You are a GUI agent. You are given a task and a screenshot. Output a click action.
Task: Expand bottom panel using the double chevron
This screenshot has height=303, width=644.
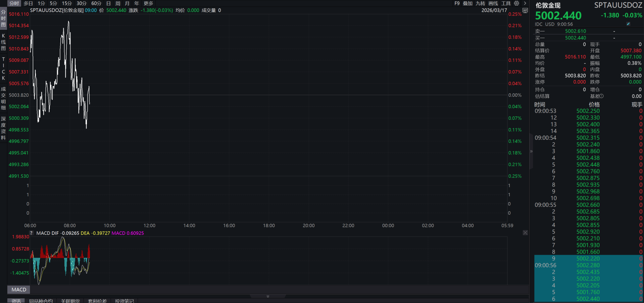coord(268,296)
